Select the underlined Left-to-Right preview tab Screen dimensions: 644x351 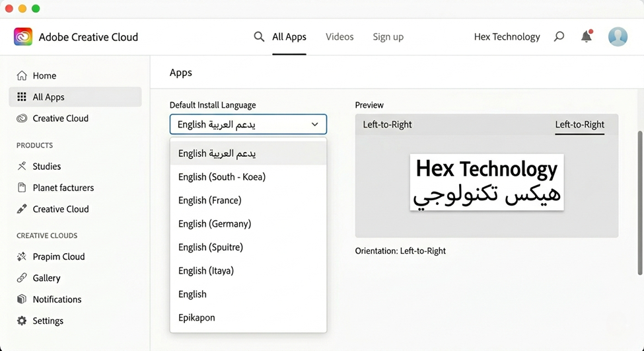579,124
